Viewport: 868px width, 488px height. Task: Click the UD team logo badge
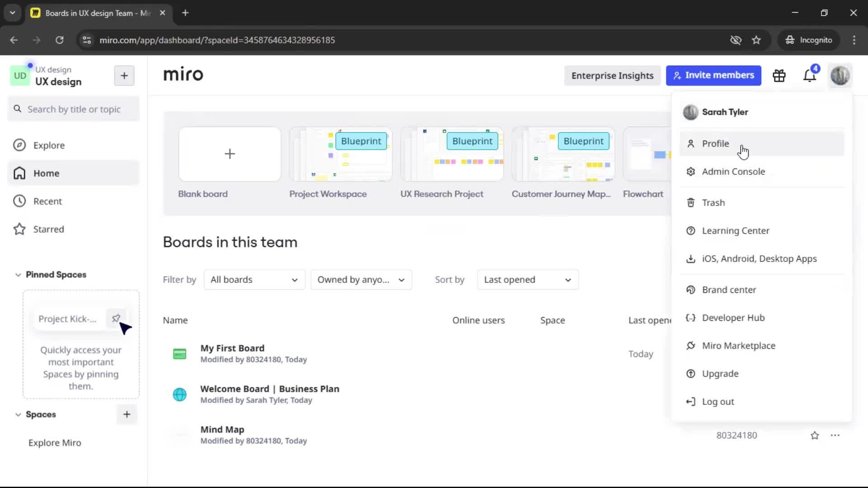20,75
